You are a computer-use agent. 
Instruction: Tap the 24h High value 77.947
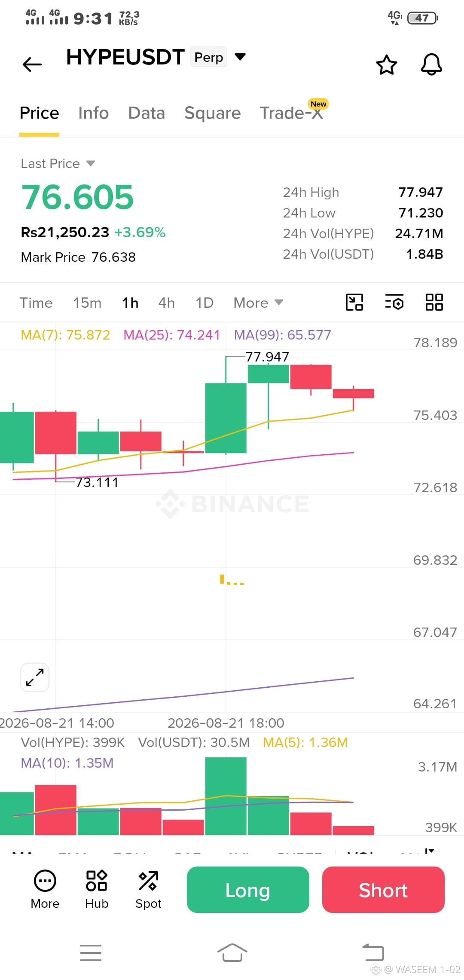click(421, 192)
